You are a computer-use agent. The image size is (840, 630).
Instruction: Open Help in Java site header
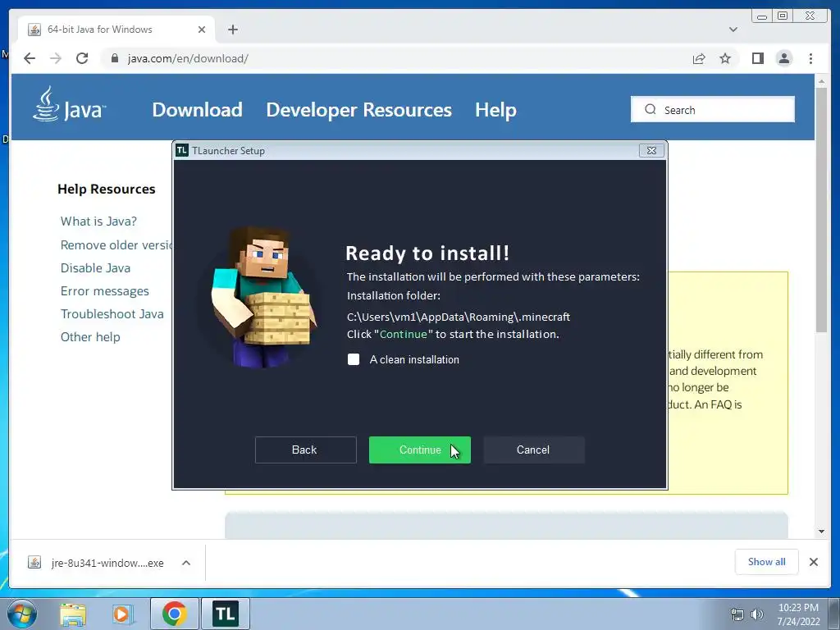click(495, 110)
